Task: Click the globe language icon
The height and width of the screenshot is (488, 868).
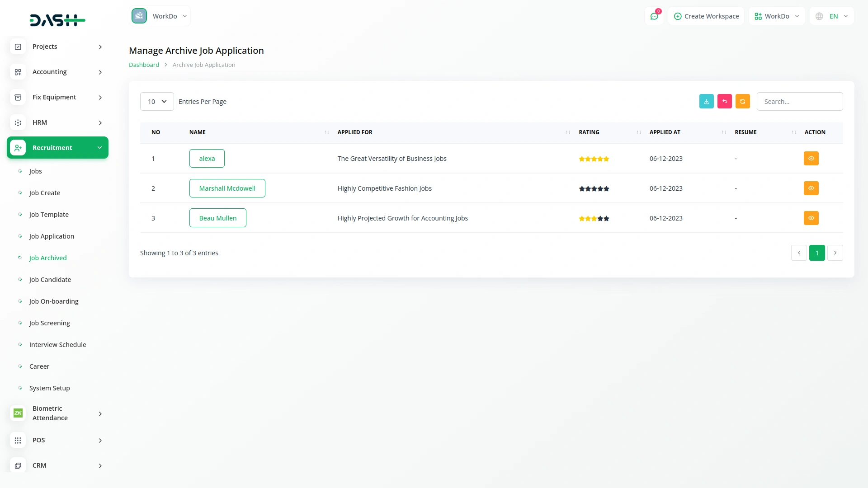Action: 819,16
